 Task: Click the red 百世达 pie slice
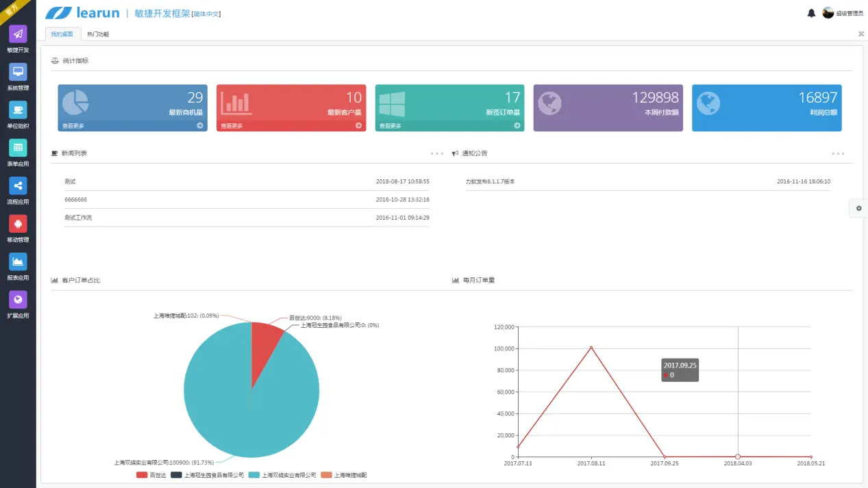(x=264, y=349)
